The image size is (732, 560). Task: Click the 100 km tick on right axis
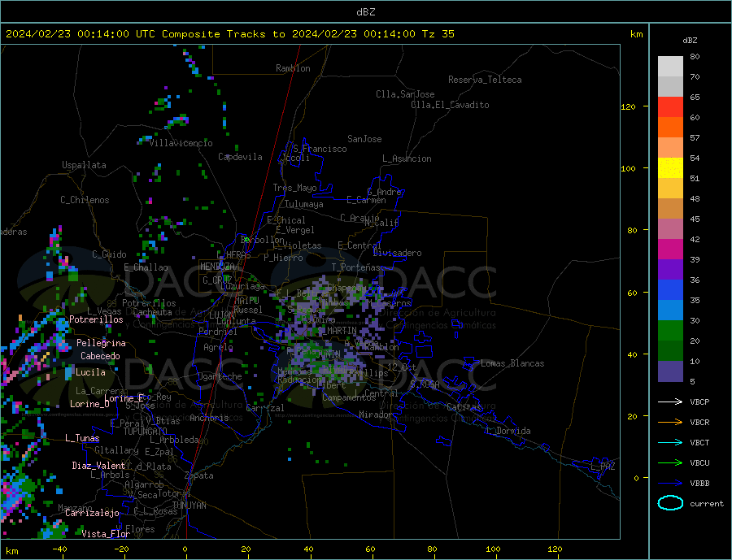(629, 168)
